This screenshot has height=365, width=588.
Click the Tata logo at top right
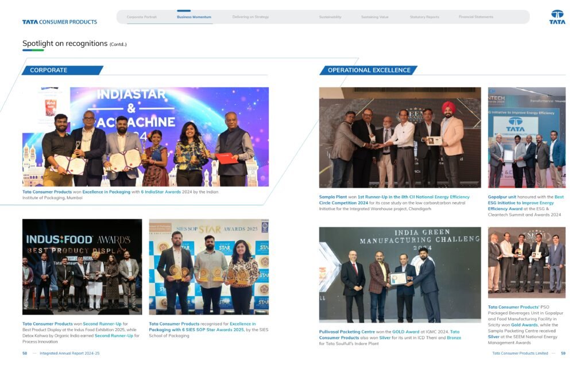pyautogui.click(x=557, y=17)
